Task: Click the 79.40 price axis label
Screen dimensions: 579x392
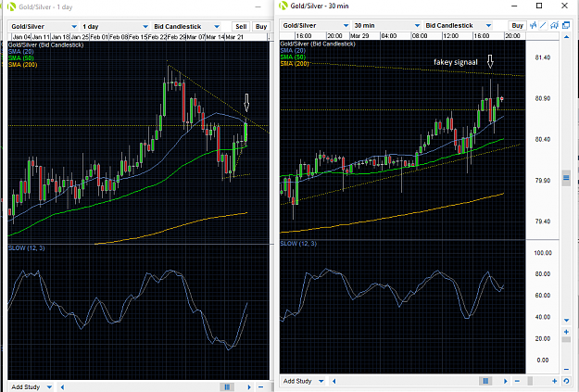Action: click(543, 221)
